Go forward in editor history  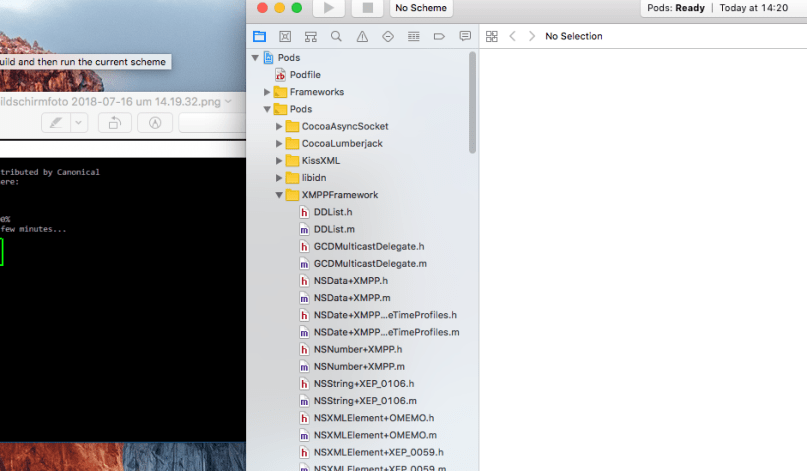[x=532, y=36]
